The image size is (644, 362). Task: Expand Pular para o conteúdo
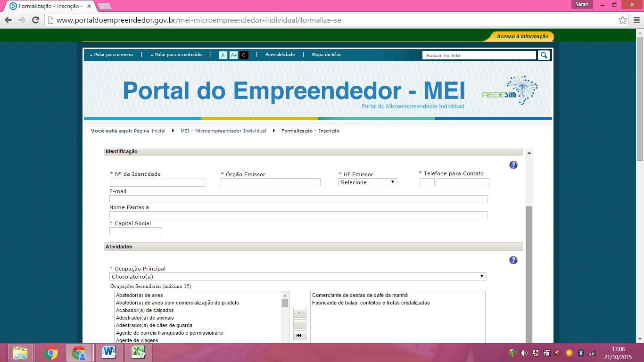(x=176, y=55)
